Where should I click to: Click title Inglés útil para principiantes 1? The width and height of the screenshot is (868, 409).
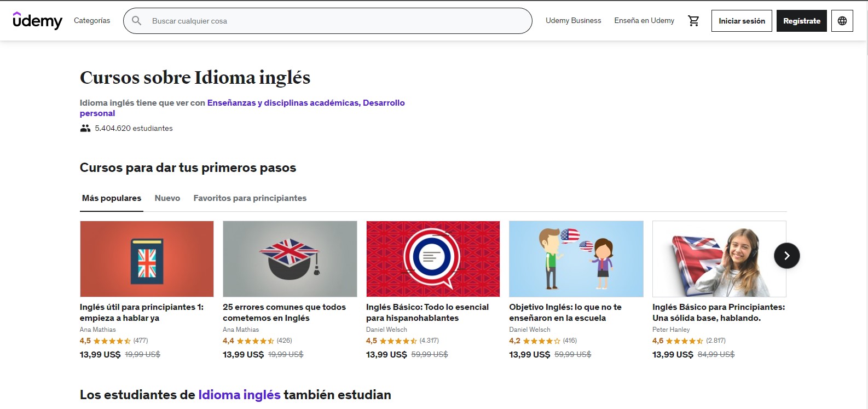(x=142, y=313)
